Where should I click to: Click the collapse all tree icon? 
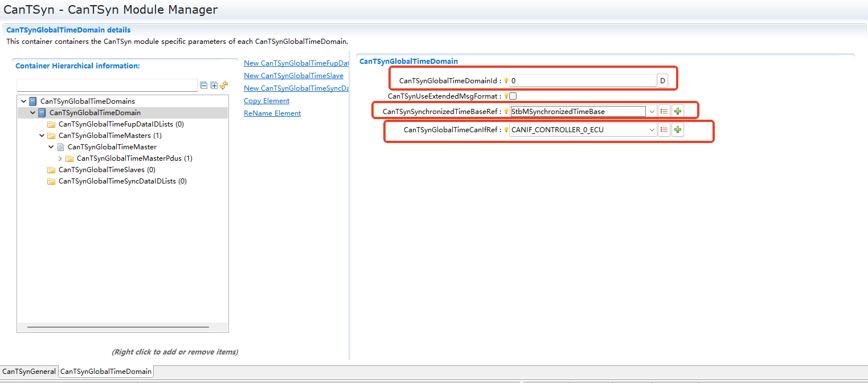click(x=204, y=85)
